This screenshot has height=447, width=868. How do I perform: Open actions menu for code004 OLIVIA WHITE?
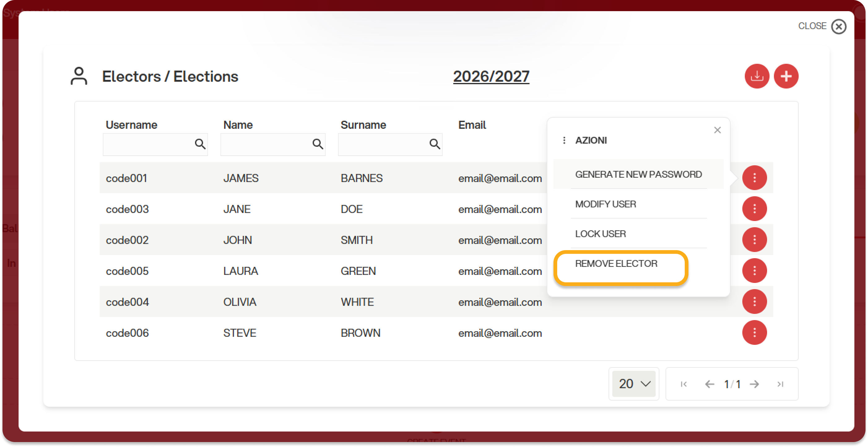click(754, 302)
